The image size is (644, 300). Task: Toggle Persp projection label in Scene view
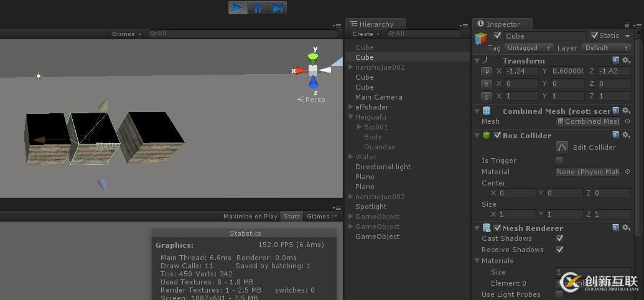(x=311, y=100)
